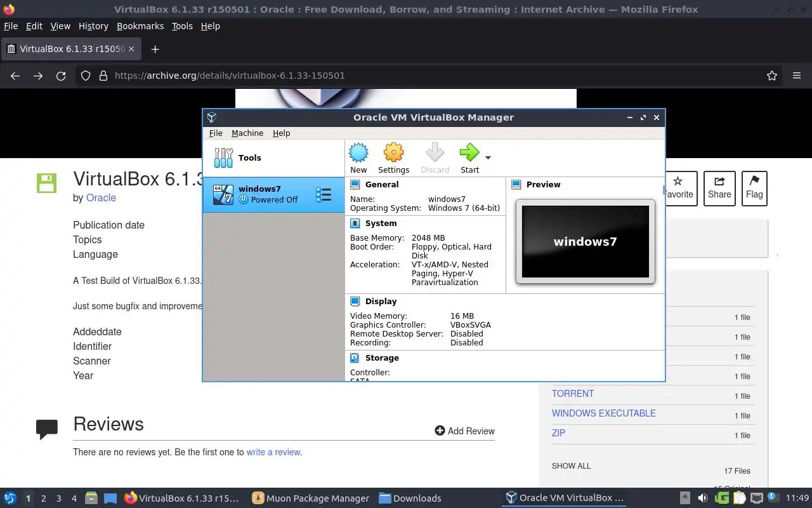The height and width of the screenshot is (508, 812).
Task: Click the System section chip icon
Action: point(355,224)
